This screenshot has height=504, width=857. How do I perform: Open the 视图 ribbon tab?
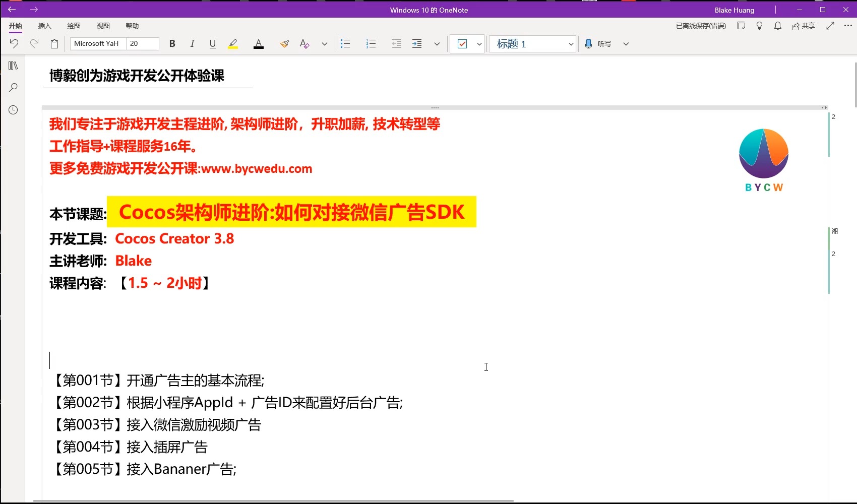point(103,26)
